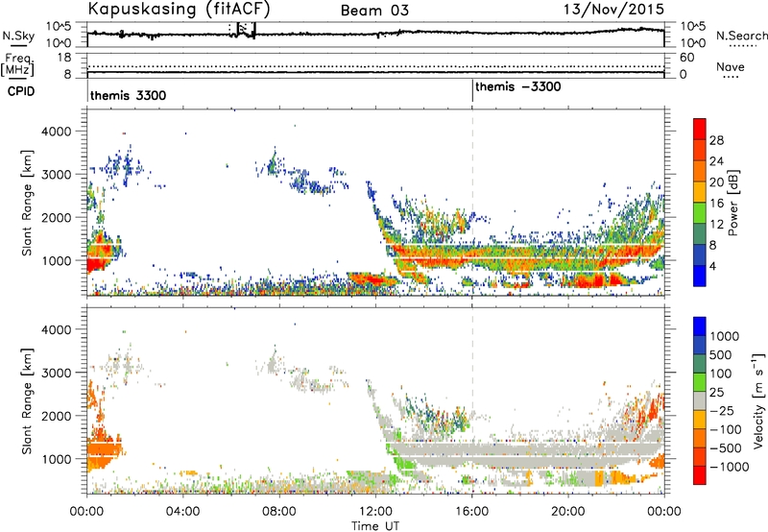Click the '16' Power scale value

tap(716, 204)
